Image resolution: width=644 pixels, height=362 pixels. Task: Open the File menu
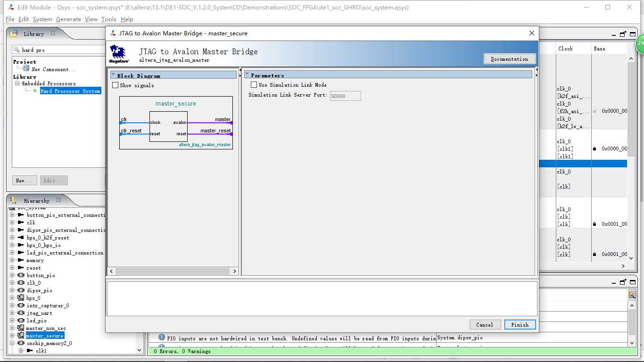click(x=10, y=19)
